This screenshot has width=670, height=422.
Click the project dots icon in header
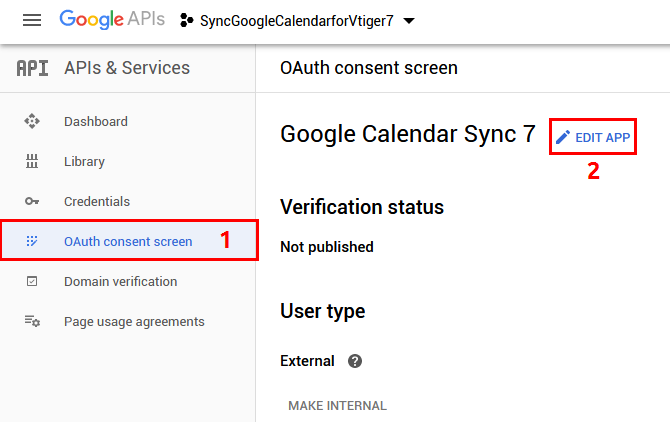click(187, 21)
